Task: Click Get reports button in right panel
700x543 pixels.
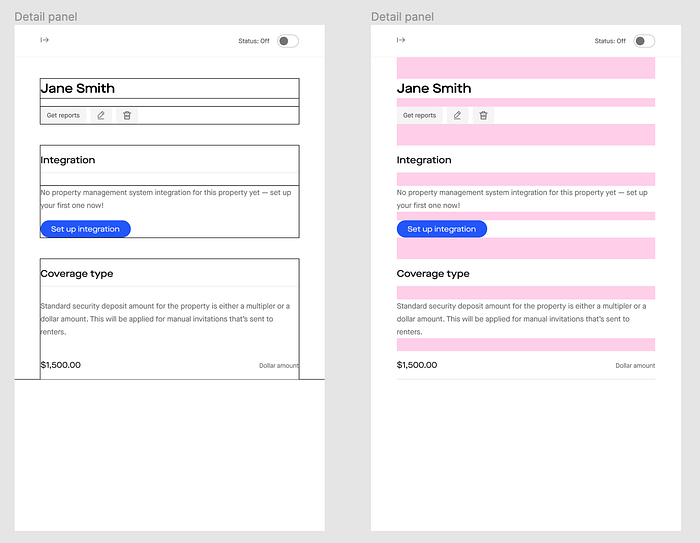Action: click(419, 115)
